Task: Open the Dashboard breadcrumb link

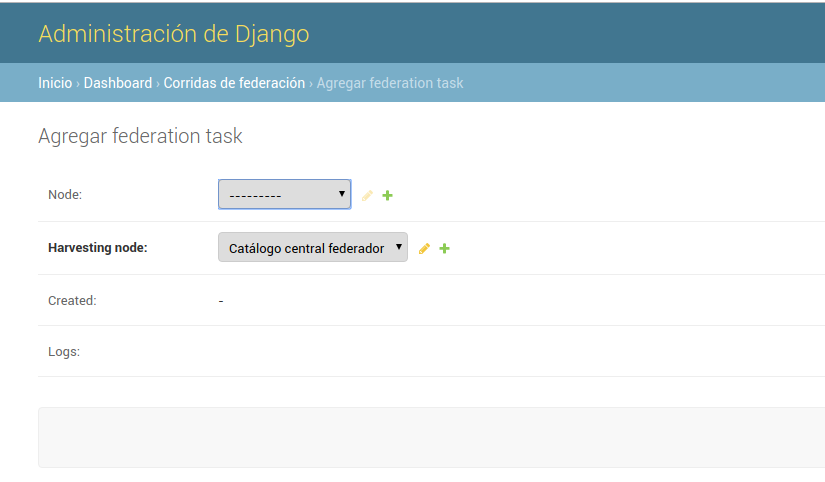Action: click(x=118, y=83)
